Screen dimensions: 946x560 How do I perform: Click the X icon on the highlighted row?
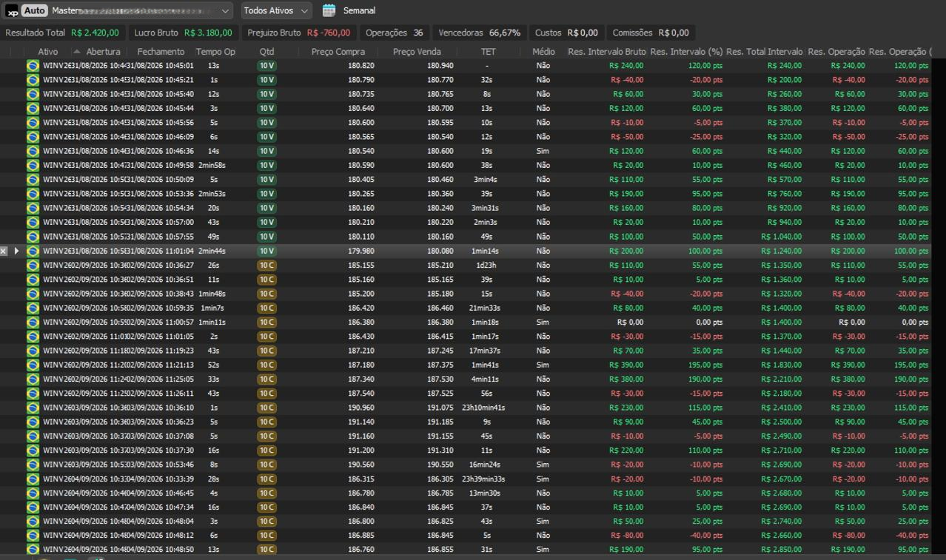click(x=4, y=251)
